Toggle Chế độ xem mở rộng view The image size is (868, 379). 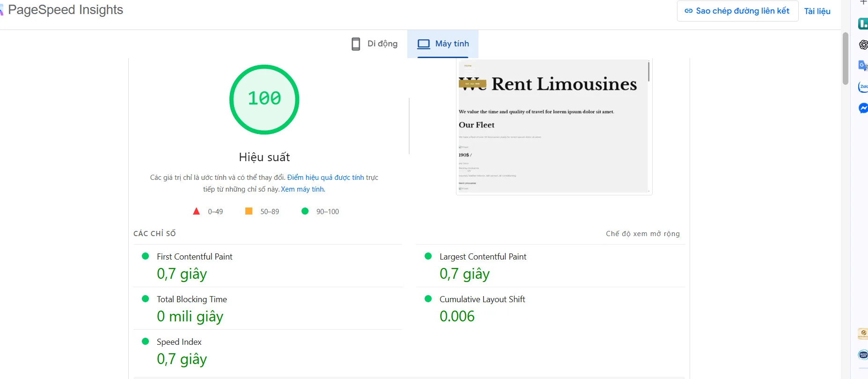tap(642, 234)
